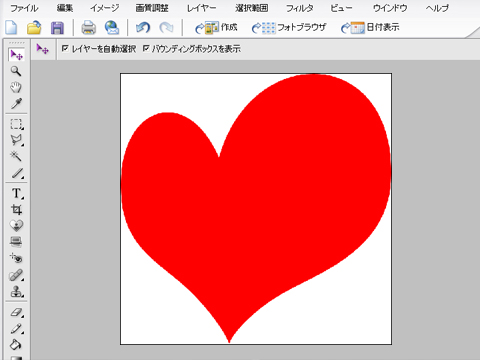Select the Type text tool

click(17, 193)
